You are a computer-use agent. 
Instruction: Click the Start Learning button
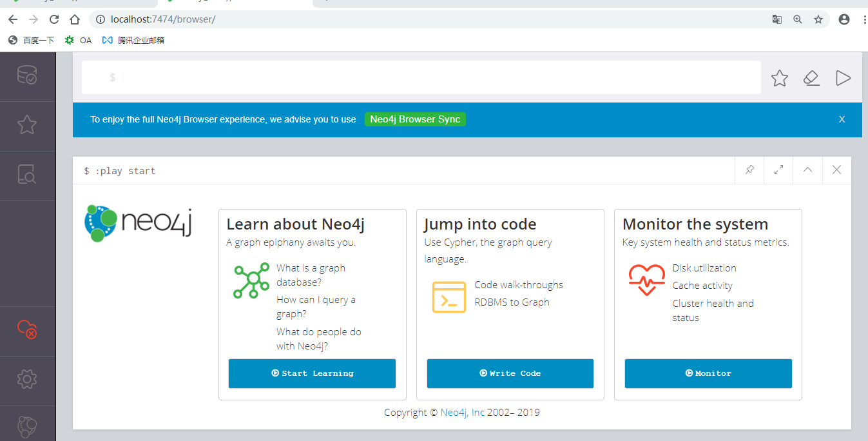(312, 373)
